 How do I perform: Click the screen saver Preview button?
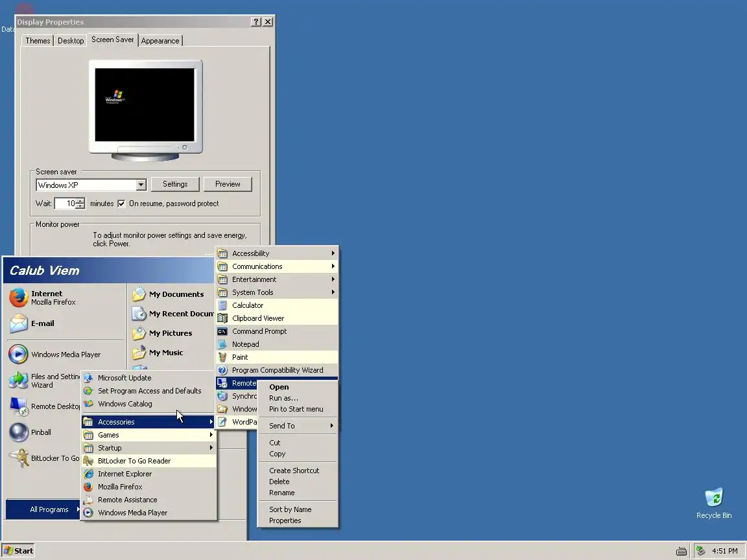(228, 184)
